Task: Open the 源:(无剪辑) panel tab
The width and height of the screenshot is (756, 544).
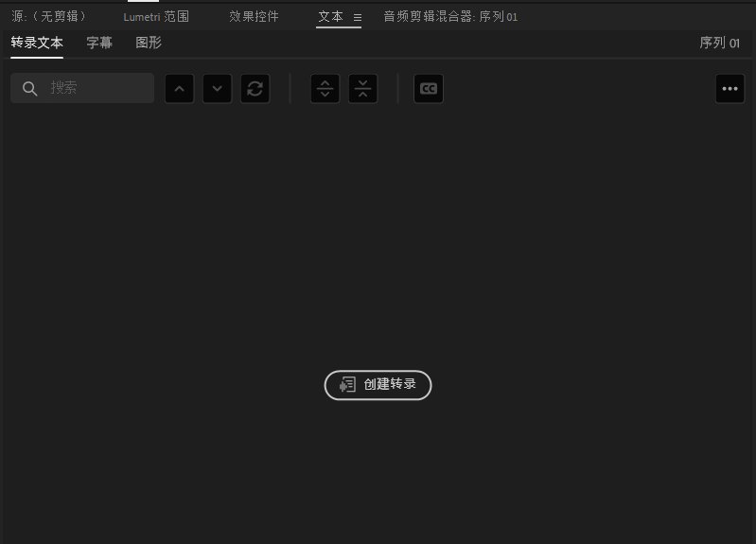Action: pyautogui.click(x=49, y=17)
